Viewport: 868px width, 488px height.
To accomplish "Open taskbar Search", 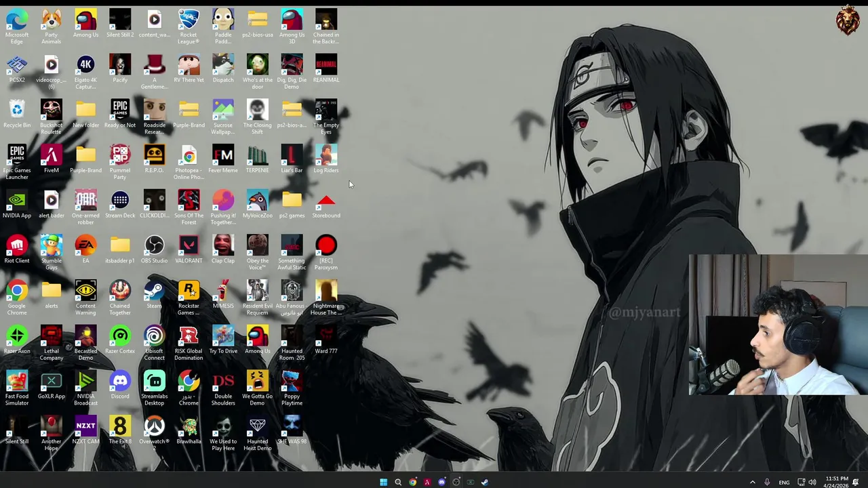I will (398, 482).
